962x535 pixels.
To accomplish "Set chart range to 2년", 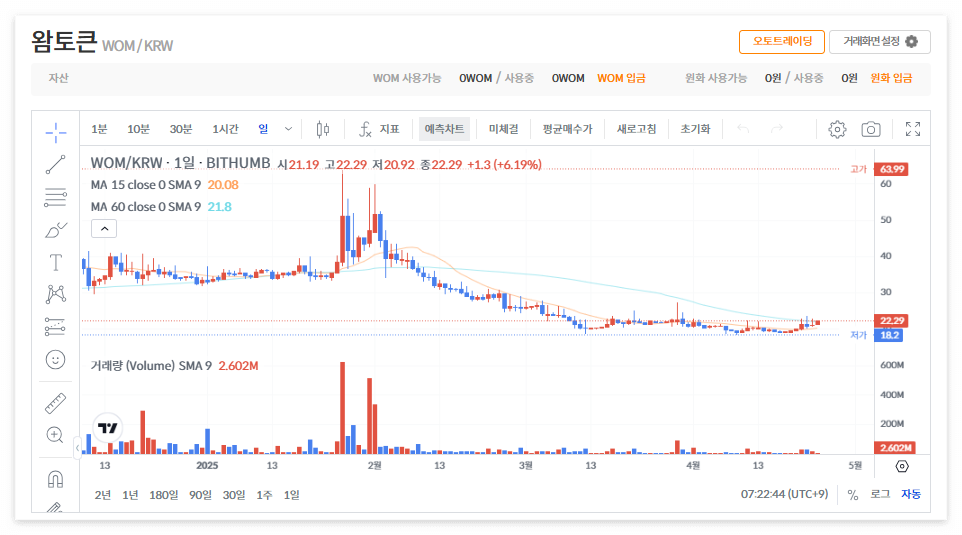I will click(102, 495).
